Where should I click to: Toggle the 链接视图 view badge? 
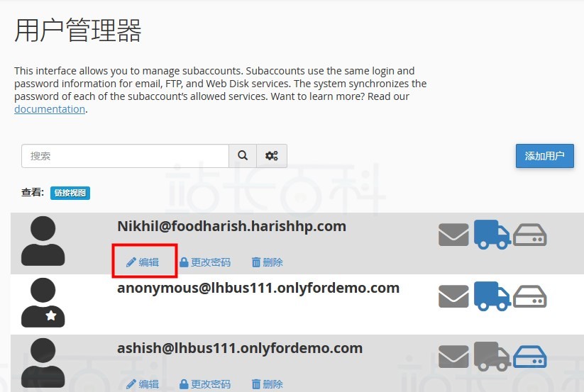[x=70, y=193]
